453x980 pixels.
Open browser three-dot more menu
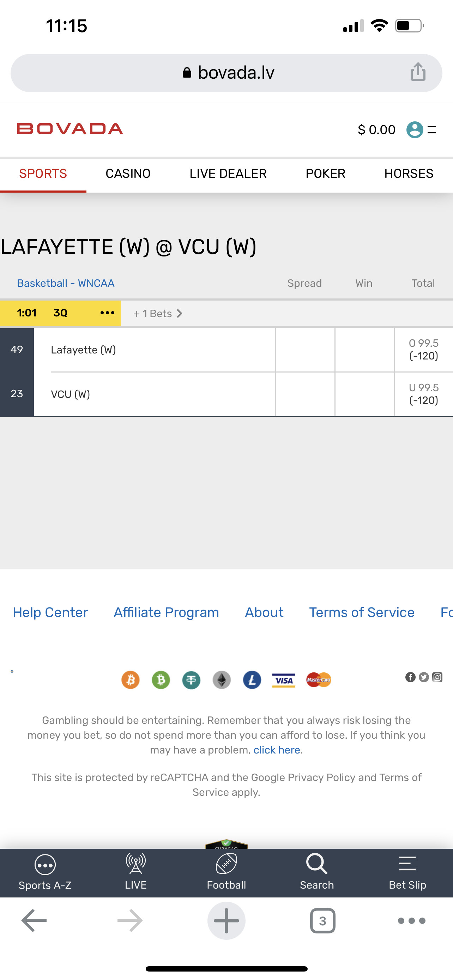pos(411,921)
